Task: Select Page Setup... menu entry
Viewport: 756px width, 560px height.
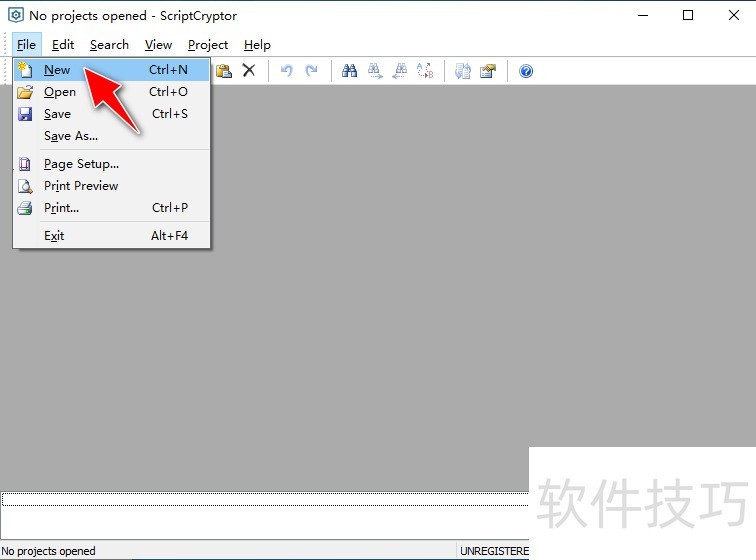Action: coord(112,164)
